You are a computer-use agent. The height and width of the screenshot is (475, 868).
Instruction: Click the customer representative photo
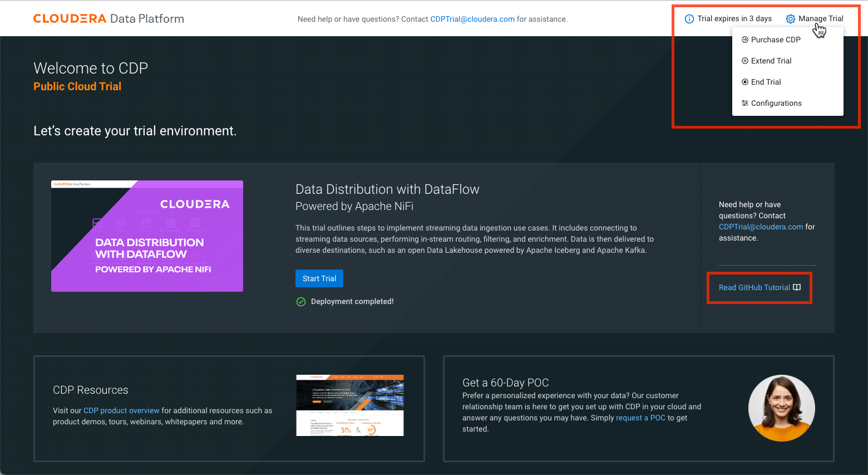click(782, 408)
